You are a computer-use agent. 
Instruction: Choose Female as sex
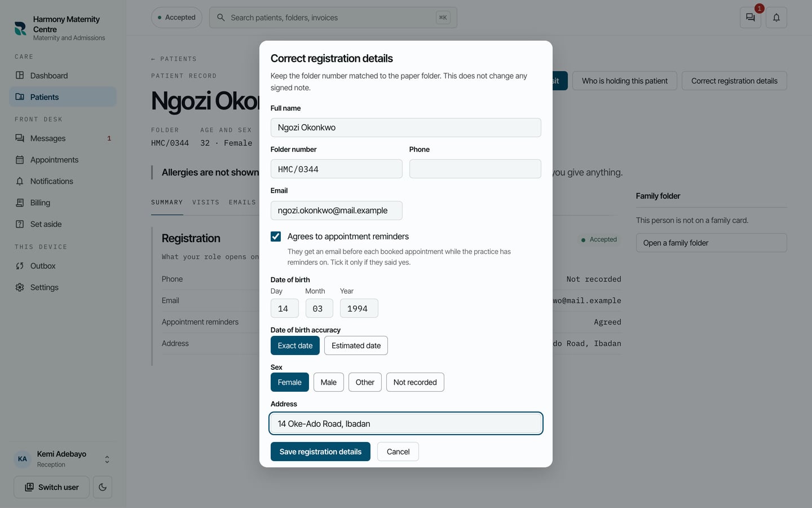click(290, 382)
